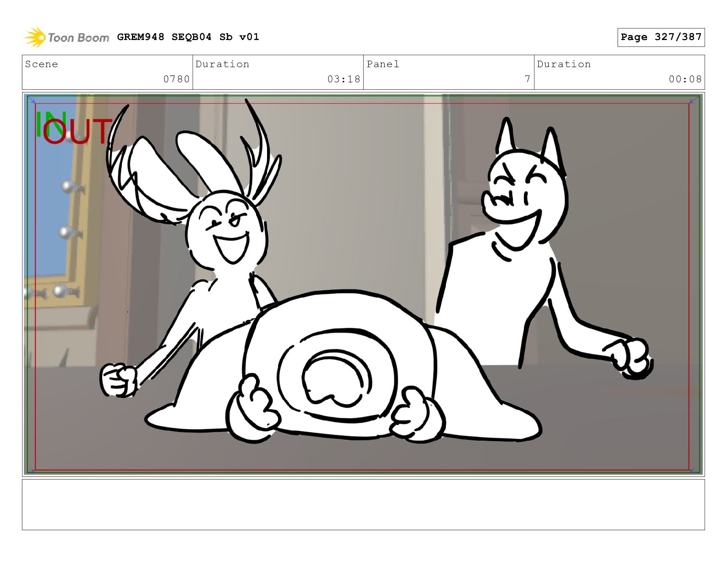Click the Scene header label
The image size is (728, 563).
pos(42,64)
